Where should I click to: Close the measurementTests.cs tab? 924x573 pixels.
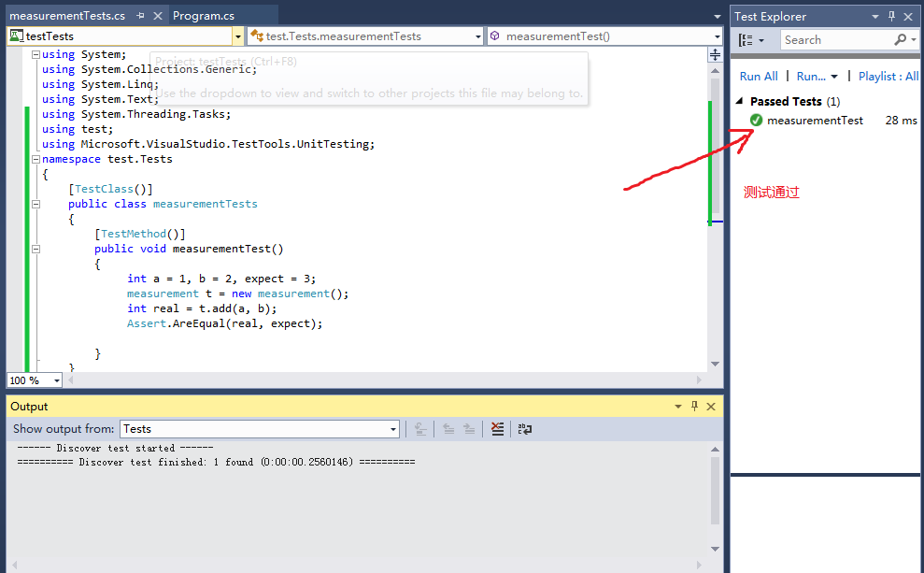pos(157,16)
